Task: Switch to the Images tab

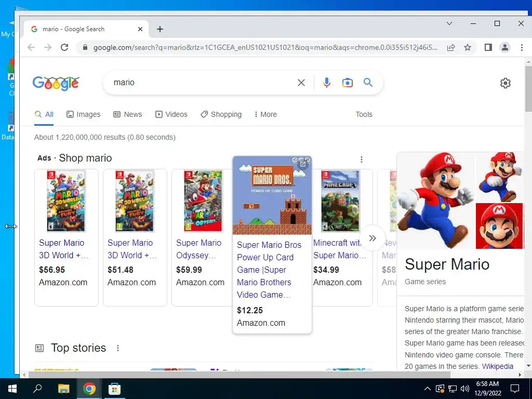Action: pos(84,114)
